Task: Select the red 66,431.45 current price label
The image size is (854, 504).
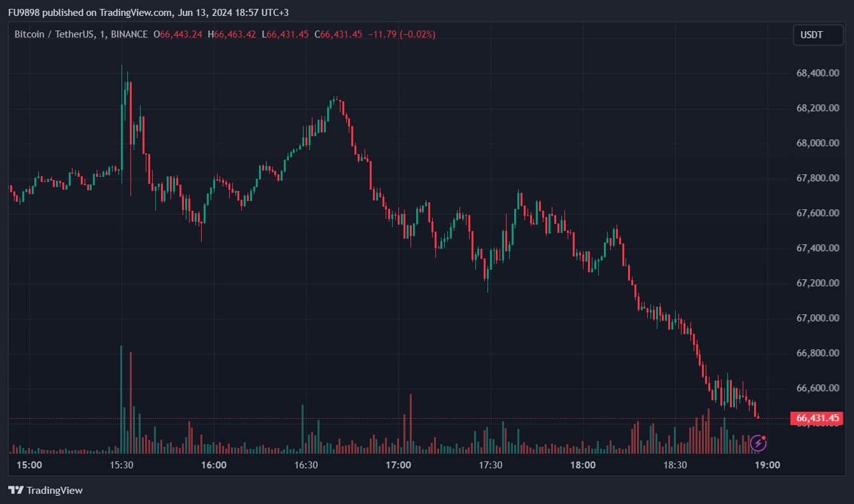Action: 816,418
